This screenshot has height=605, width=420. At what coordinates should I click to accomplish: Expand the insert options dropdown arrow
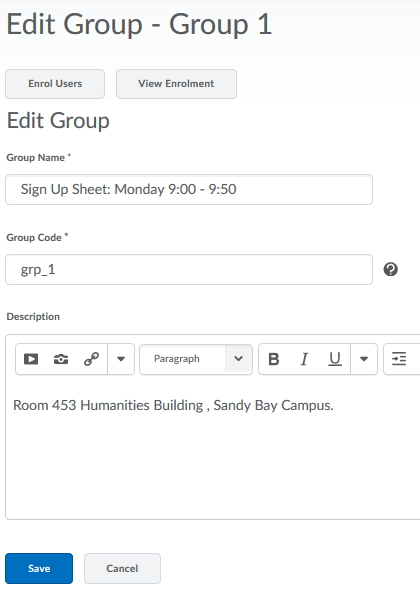click(x=121, y=359)
